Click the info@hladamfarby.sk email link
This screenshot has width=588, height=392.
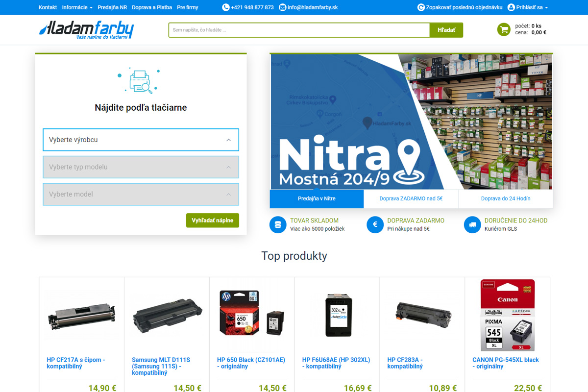point(313,7)
